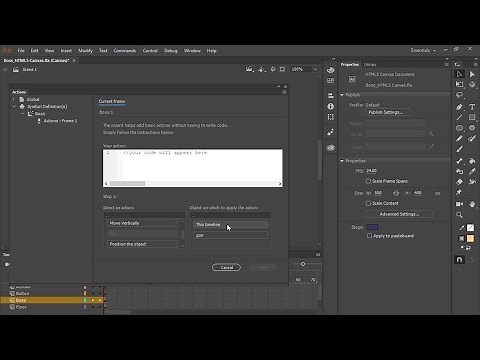Select the Camera tool in toolbox

coord(460,204)
